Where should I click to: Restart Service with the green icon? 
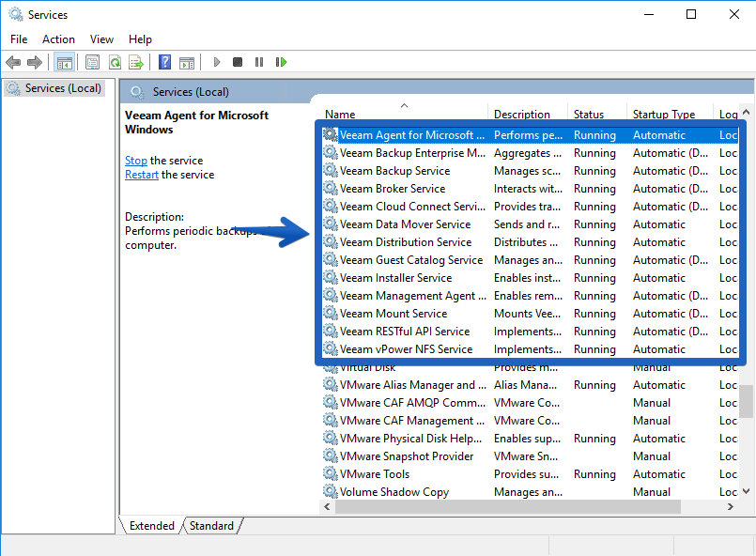(x=281, y=62)
